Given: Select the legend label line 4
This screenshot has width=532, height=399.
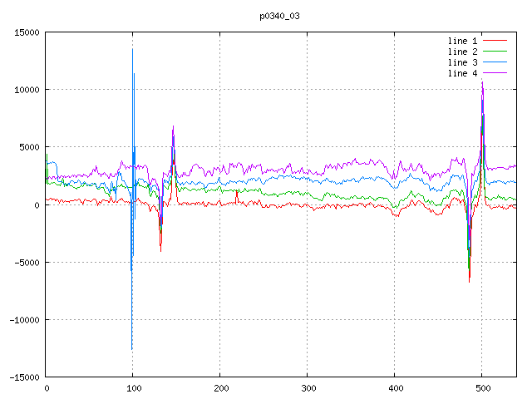Looking at the screenshot, I should pyautogui.click(x=462, y=73).
